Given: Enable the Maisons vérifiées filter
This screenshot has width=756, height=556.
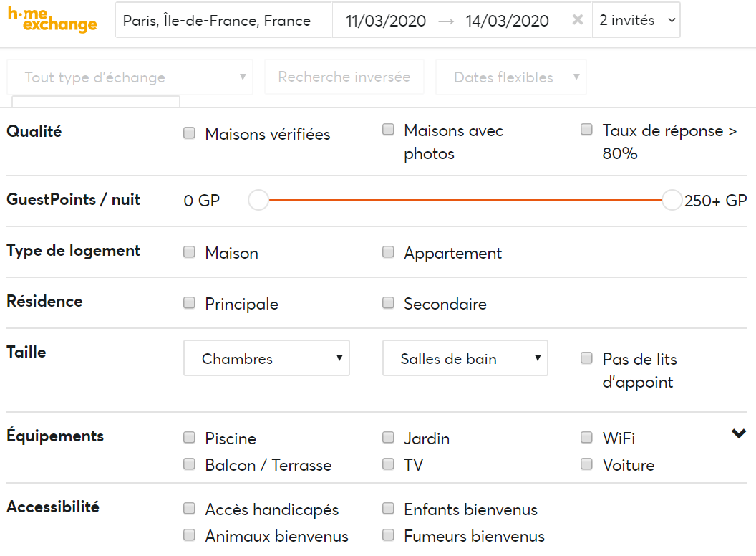Looking at the screenshot, I should [x=189, y=133].
